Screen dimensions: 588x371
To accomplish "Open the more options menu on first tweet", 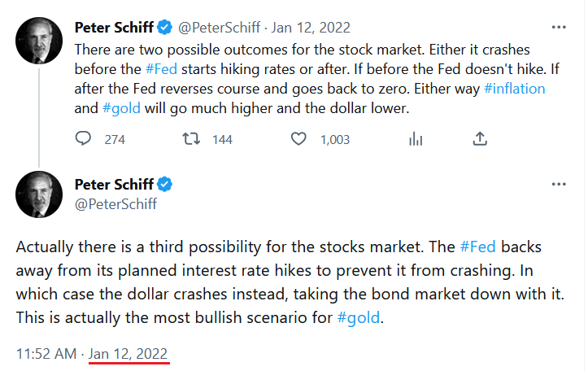I will pyautogui.click(x=559, y=27).
